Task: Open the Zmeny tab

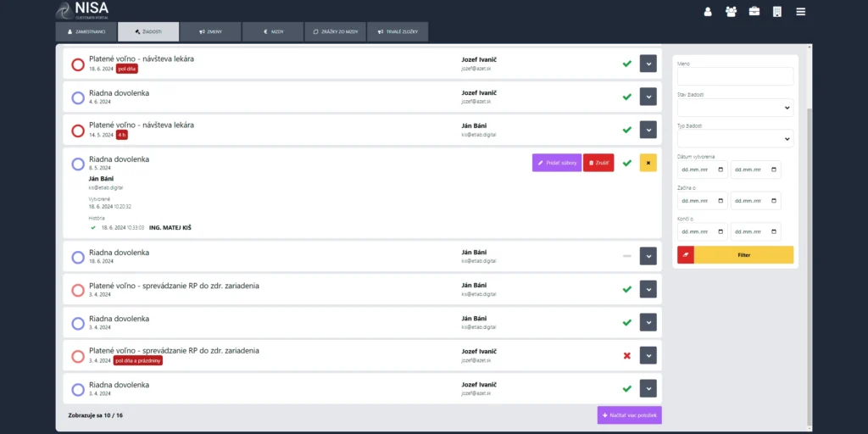Action: pyautogui.click(x=210, y=32)
